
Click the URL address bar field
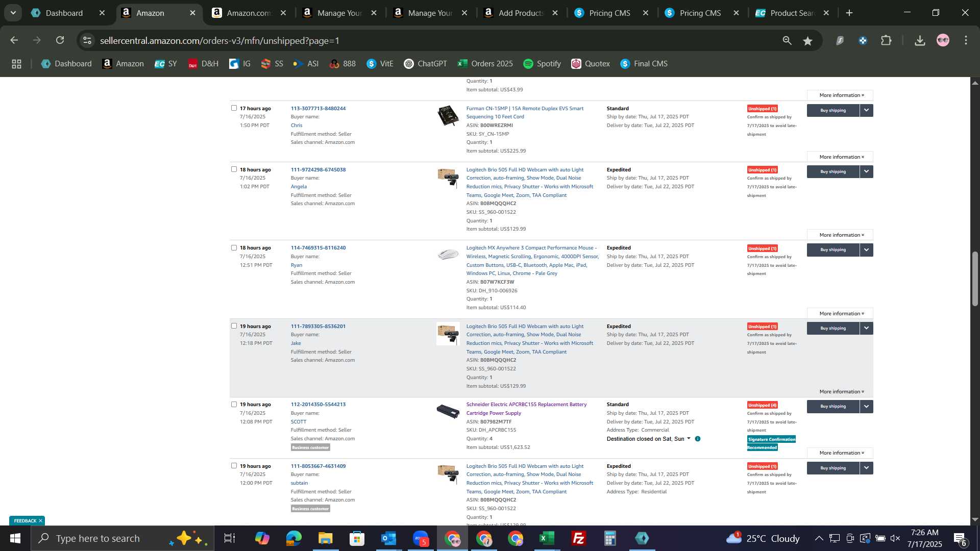[434, 40]
